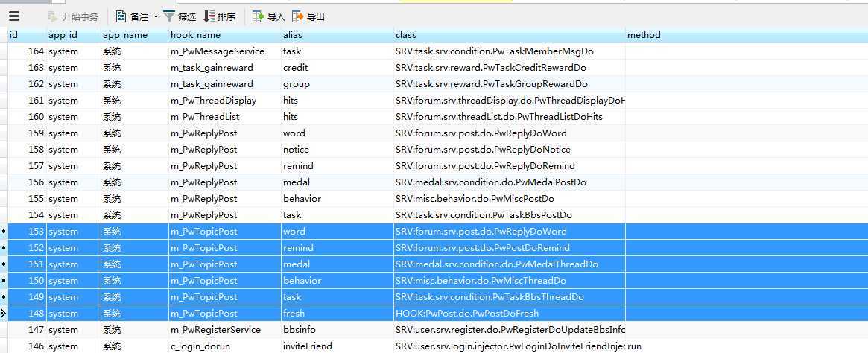The image size is (868, 353).
Task: Select the id cell 148
Action: coord(27,314)
